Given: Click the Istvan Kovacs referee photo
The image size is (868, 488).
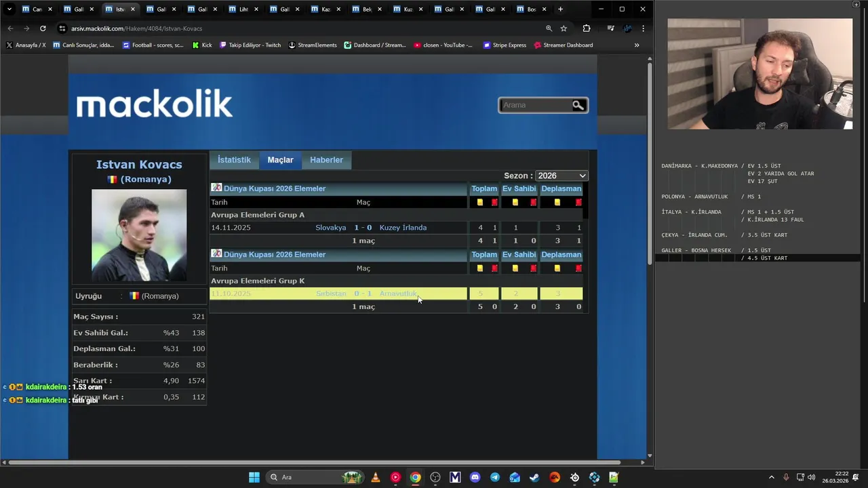Looking at the screenshot, I should point(139,235).
